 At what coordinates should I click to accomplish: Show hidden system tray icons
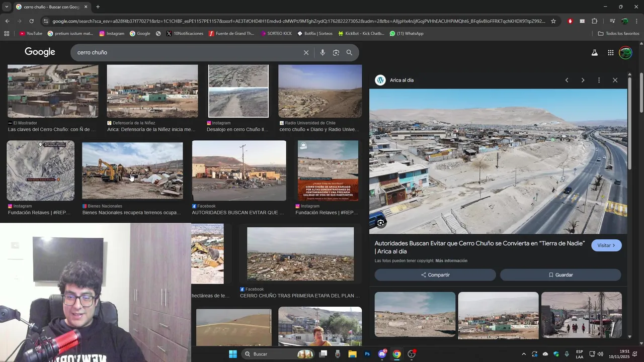[x=523, y=354]
